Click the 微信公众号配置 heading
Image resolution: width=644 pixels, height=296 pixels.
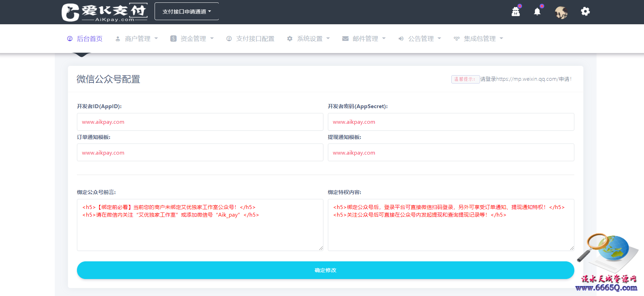(108, 79)
